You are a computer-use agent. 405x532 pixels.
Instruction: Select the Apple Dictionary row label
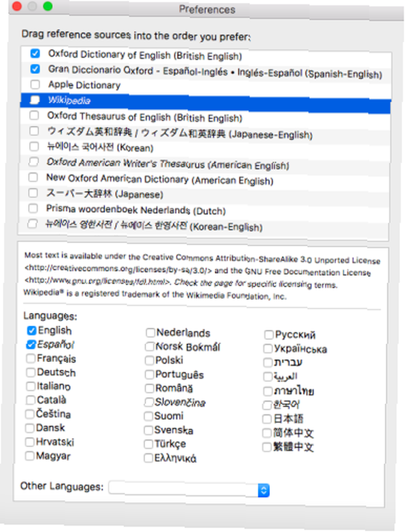pyautogui.click(x=85, y=85)
